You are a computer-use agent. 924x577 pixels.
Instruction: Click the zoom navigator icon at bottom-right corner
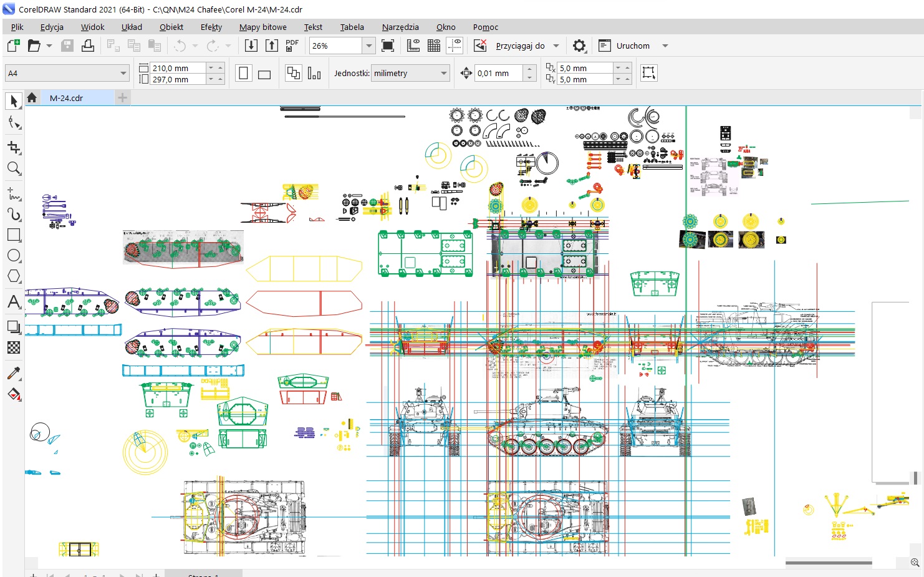915,562
